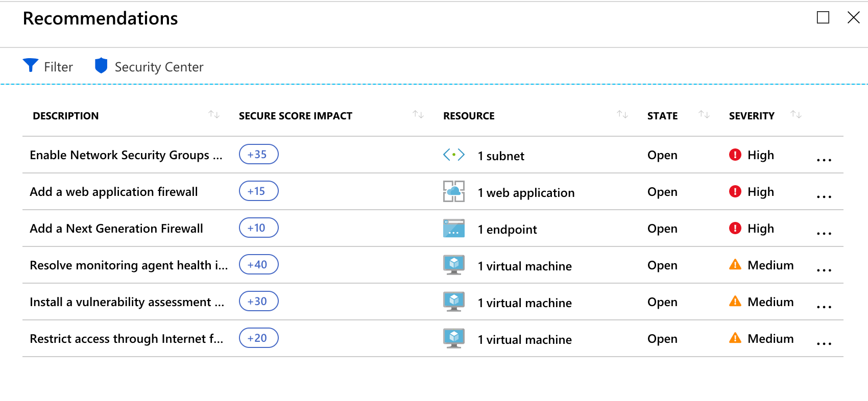Open Resolve monitoring agent health recommendation
This screenshot has height=401, width=868.
tap(129, 265)
